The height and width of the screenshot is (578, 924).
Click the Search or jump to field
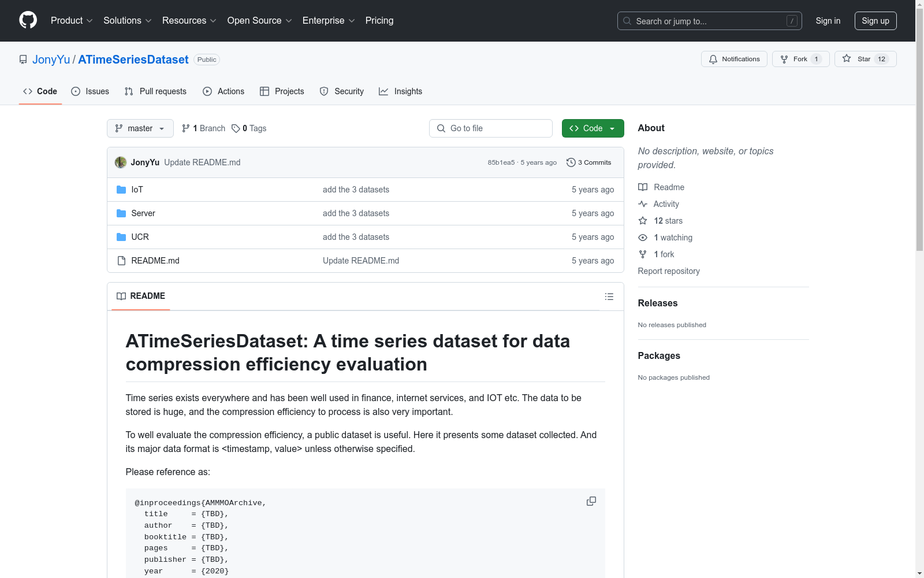tap(710, 21)
